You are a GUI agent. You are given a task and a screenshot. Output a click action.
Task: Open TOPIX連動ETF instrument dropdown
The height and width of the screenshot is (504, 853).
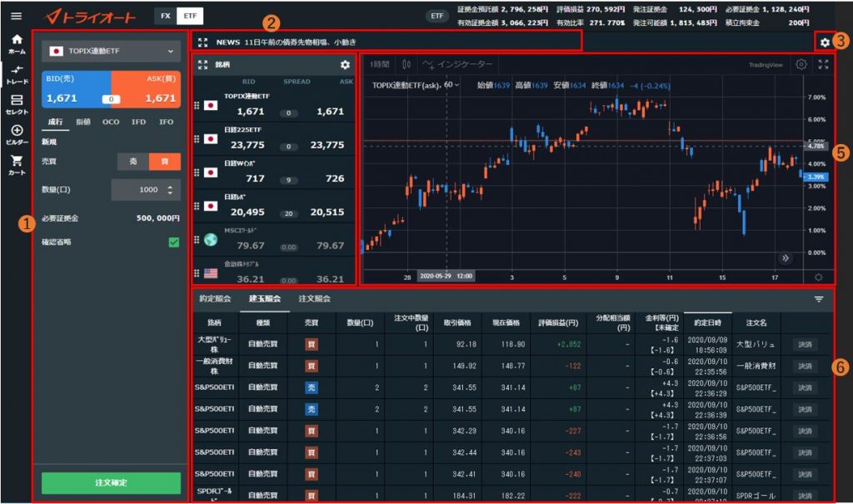(111, 51)
